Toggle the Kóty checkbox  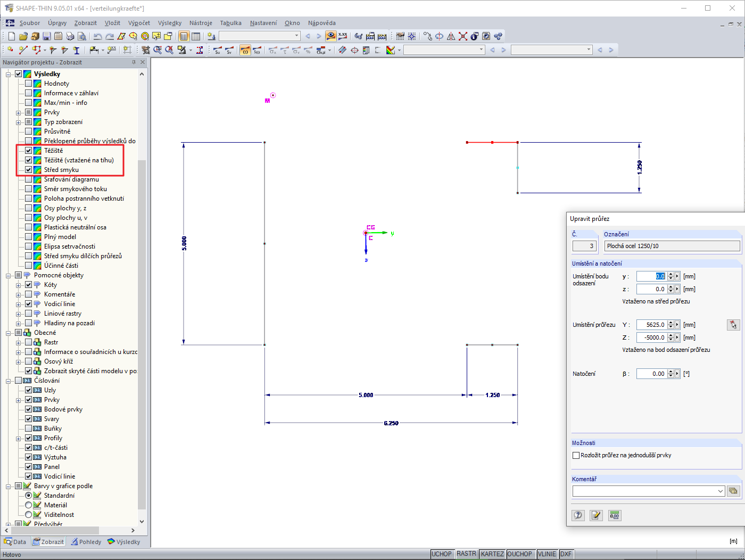(x=29, y=285)
